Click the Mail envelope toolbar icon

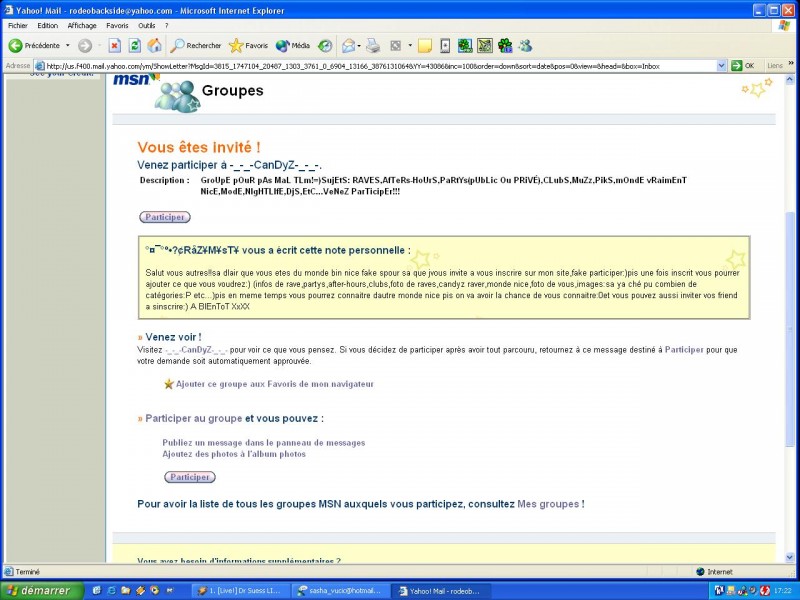pyautogui.click(x=348, y=46)
